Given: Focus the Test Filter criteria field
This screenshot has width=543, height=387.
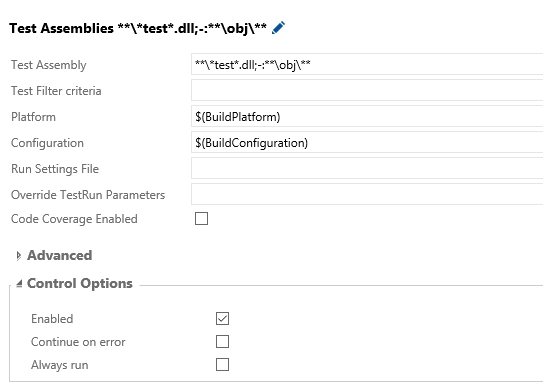Looking at the screenshot, I should 367,90.
